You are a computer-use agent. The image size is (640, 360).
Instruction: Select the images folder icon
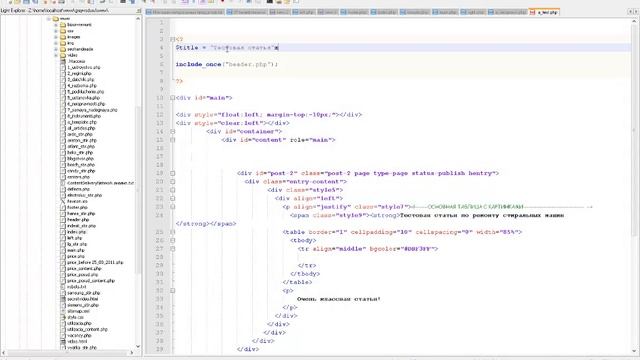pyautogui.click(x=63, y=37)
